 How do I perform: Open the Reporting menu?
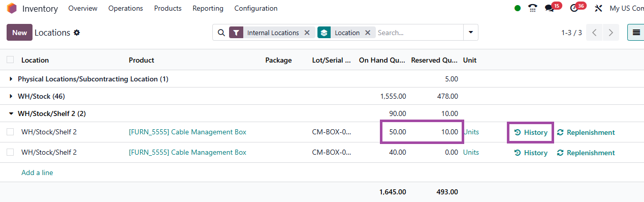tap(208, 8)
